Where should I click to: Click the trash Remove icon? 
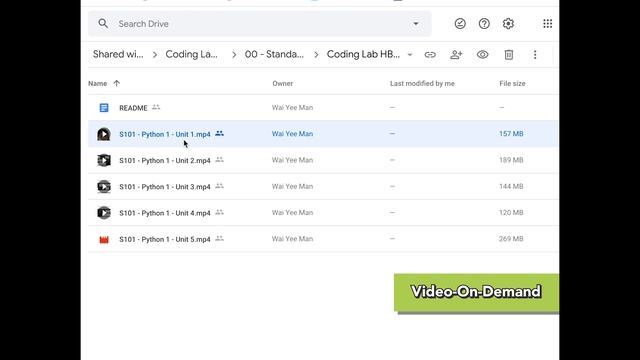[509, 55]
